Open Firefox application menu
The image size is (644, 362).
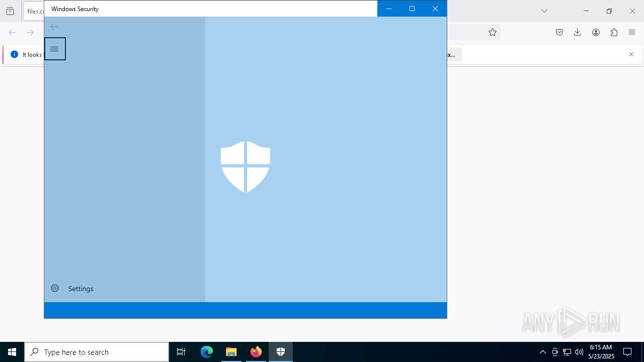632,32
